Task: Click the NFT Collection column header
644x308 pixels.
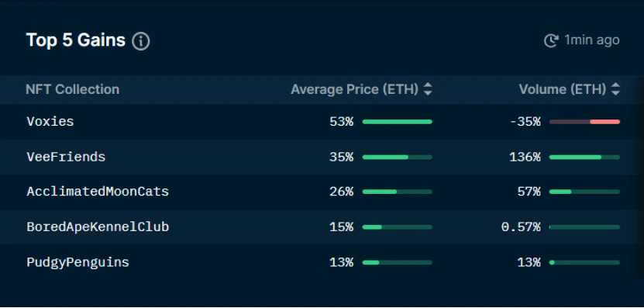Action: coord(73,89)
